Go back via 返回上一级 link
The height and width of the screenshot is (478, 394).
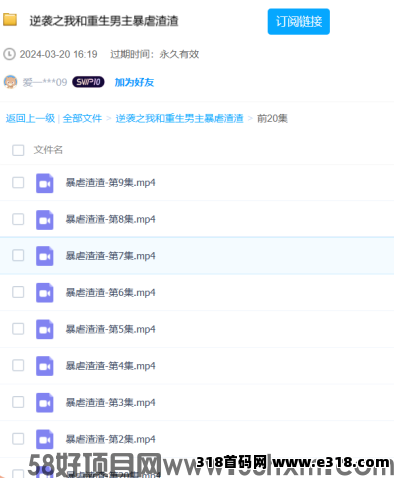30,118
